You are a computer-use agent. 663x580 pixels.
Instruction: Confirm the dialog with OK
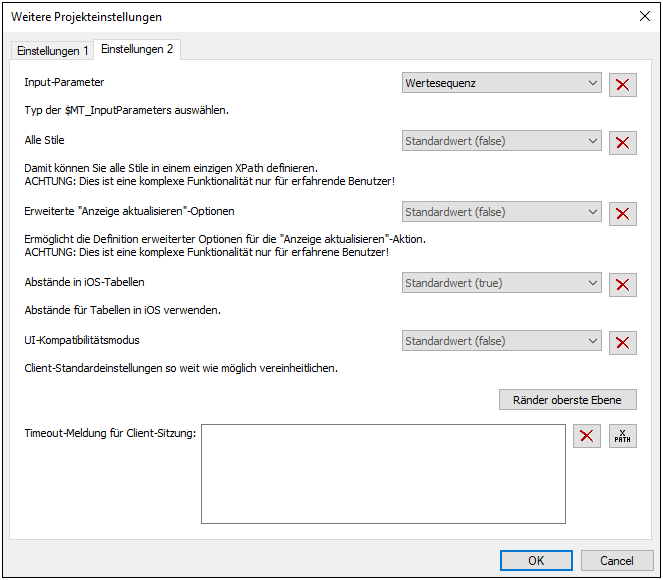tap(536, 560)
